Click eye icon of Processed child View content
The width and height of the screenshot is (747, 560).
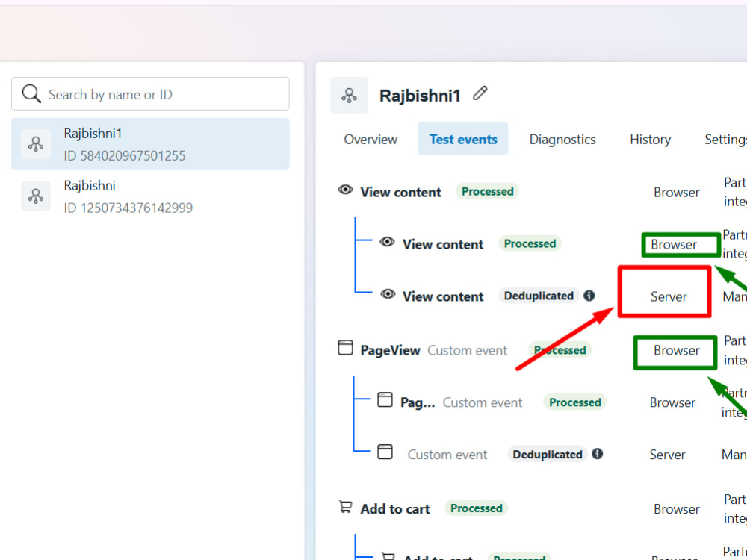[x=387, y=243]
